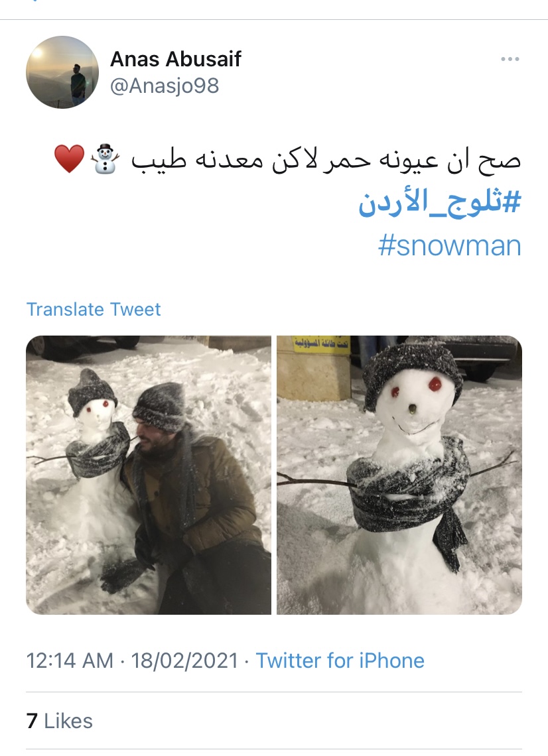
Task: Open the three-dot more options menu
Action: tap(510, 59)
